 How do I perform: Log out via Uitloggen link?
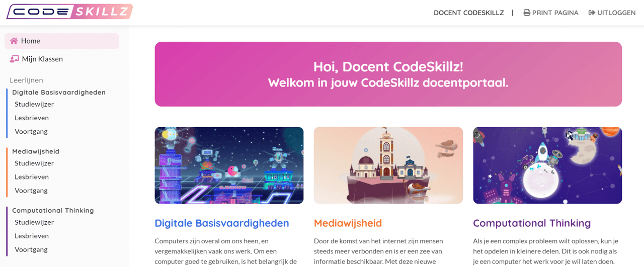coord(612,13)
